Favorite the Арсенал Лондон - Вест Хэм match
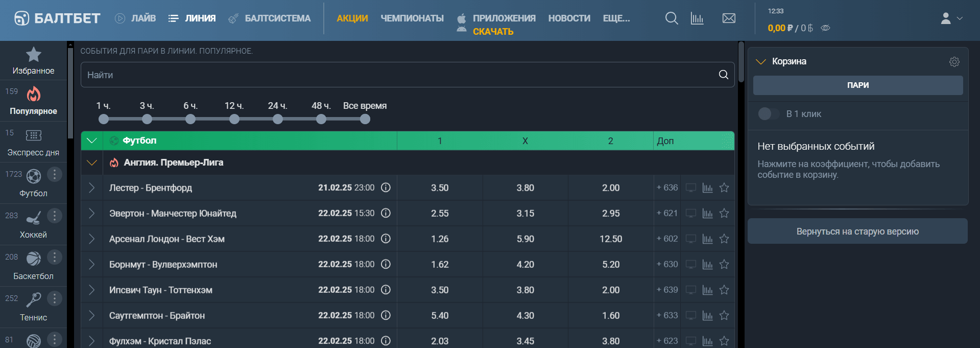Image resolution: width=980 pixels, height=348 pixels. [724, 239]
